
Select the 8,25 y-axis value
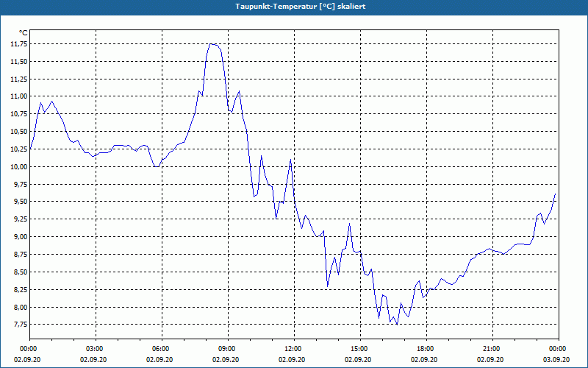(x=21, y=289)
